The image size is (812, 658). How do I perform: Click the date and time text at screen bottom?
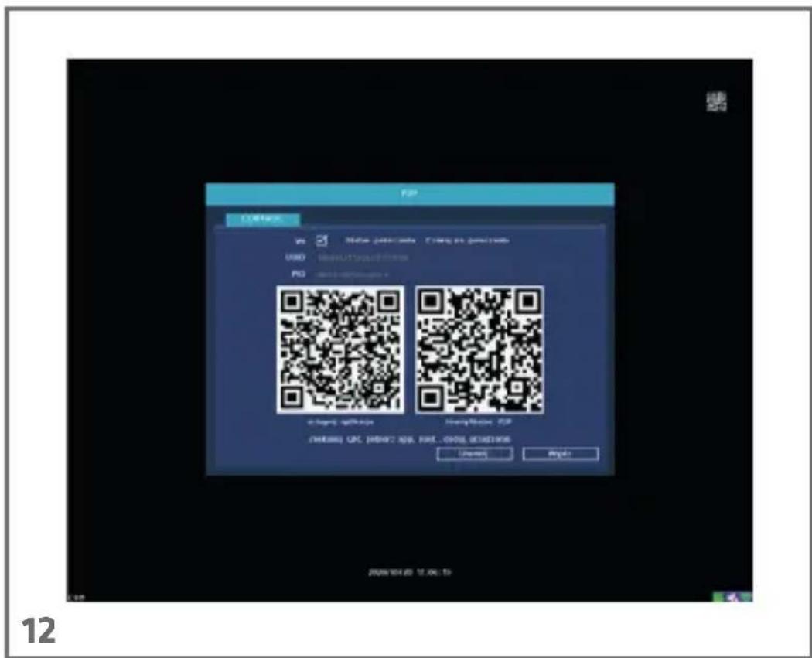pyautogui.click(x=410, y=572)
